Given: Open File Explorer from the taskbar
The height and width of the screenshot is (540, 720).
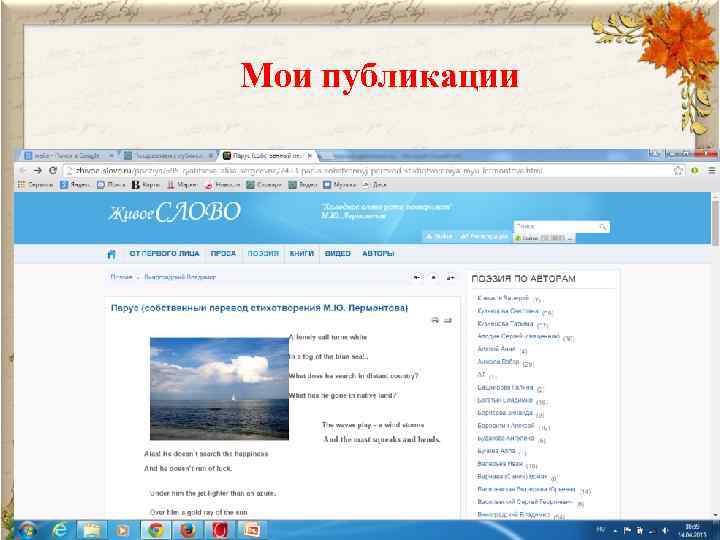Looking at the screenshot, I should (x=91, y=530).
